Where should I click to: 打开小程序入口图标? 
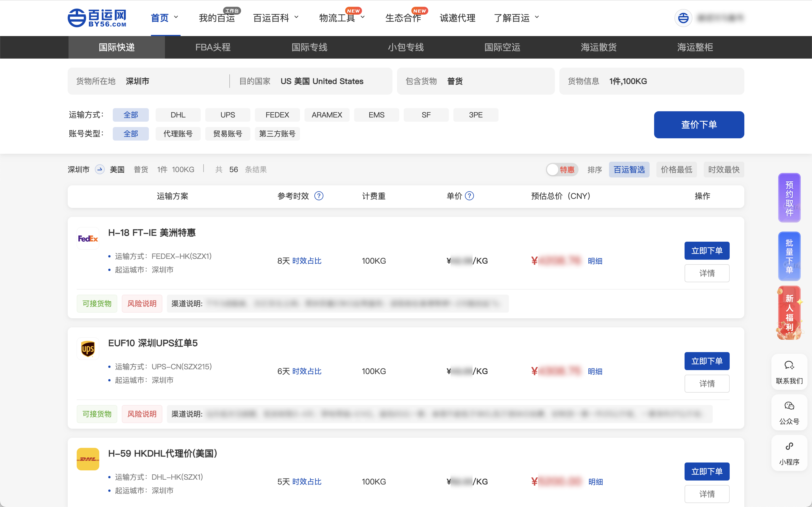(x=789, y=446)
